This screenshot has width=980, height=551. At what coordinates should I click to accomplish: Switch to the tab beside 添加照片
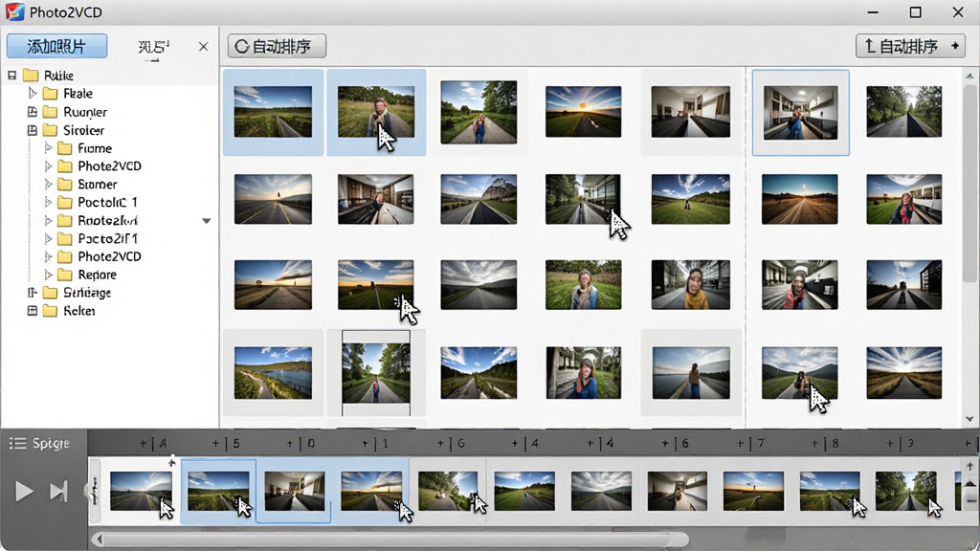pyautogui.click(x=154, y=48)
